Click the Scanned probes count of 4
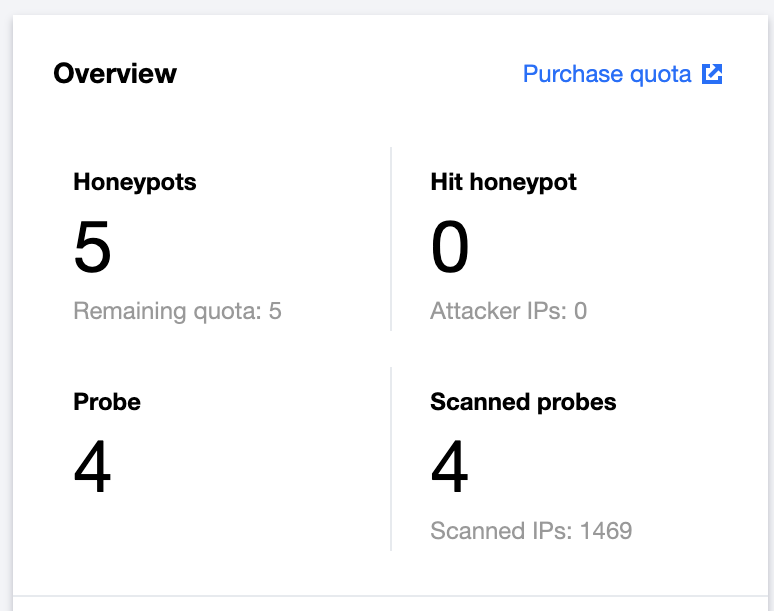Screen dimensions: 774x611 [x=449, y=468]
